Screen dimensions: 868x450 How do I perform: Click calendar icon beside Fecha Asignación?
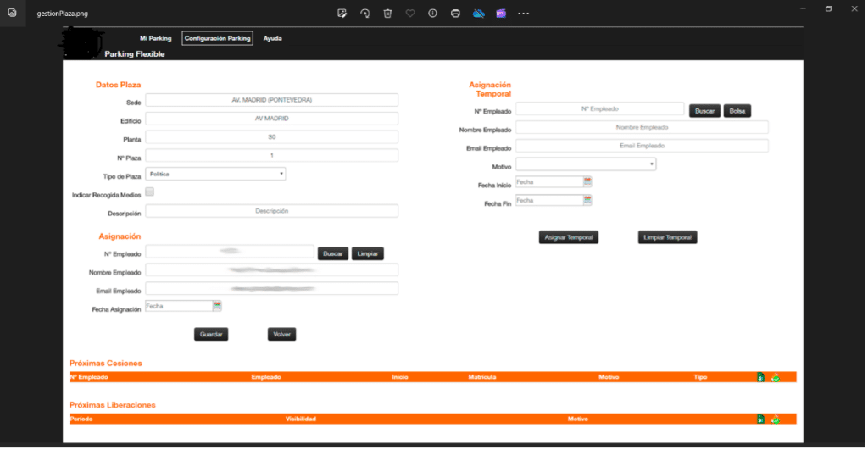click(217, 306)
